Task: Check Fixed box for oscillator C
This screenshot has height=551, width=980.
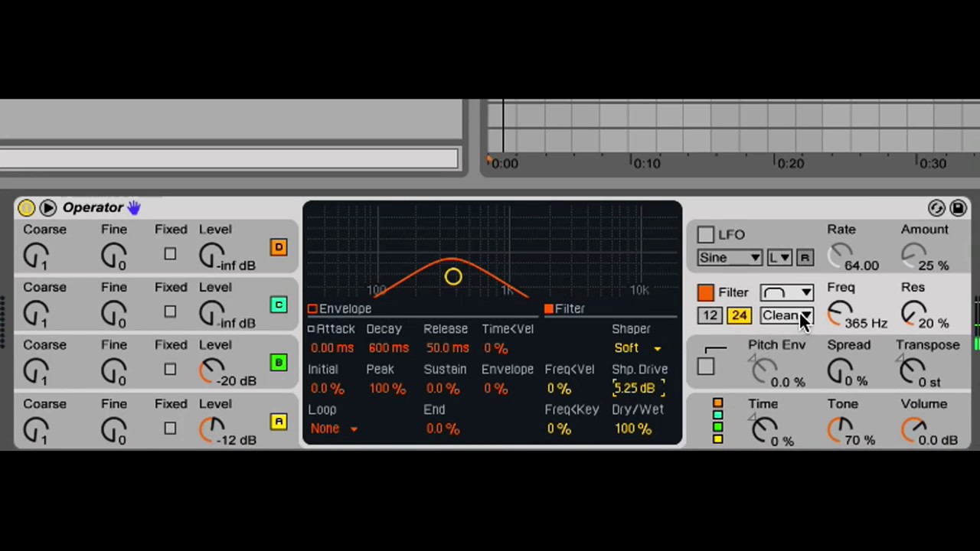Action: [170, 311]
